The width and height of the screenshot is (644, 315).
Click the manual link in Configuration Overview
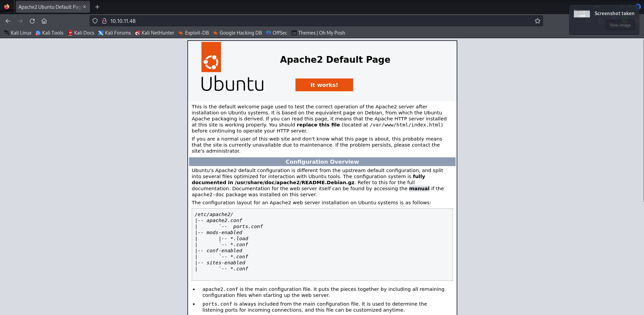pos(419,189)
